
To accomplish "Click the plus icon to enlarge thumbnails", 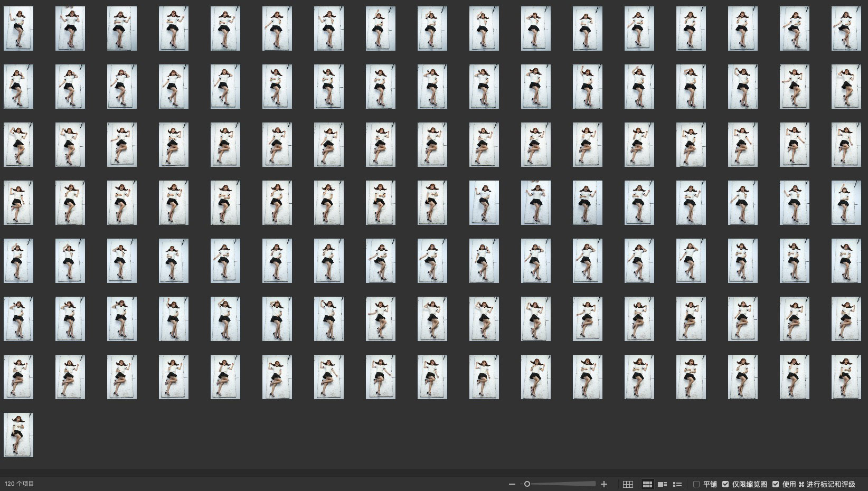I will click(x=604, y=484).
